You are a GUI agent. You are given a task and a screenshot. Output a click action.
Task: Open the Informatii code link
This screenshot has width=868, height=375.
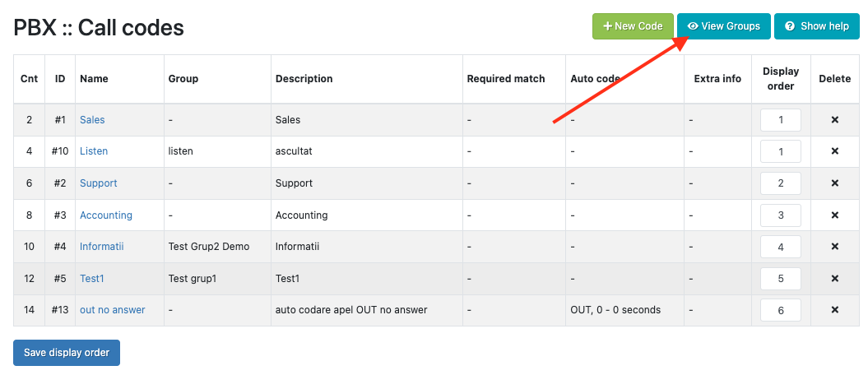point(102,247)
